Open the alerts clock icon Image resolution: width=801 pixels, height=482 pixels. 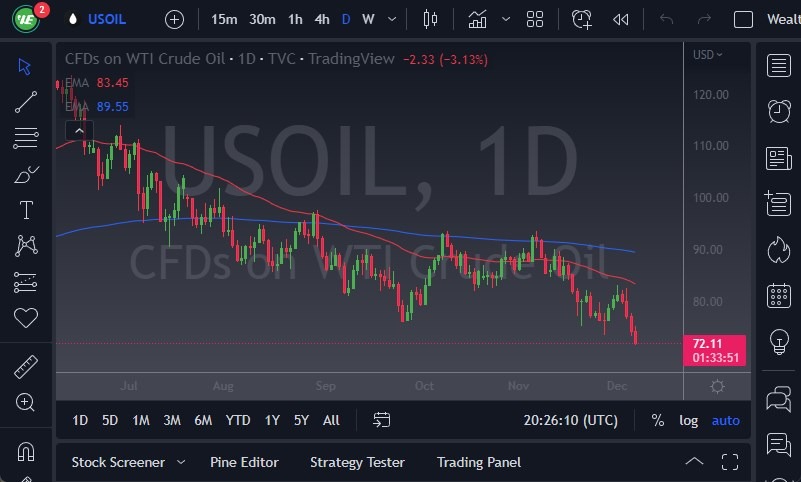[778, 110]
